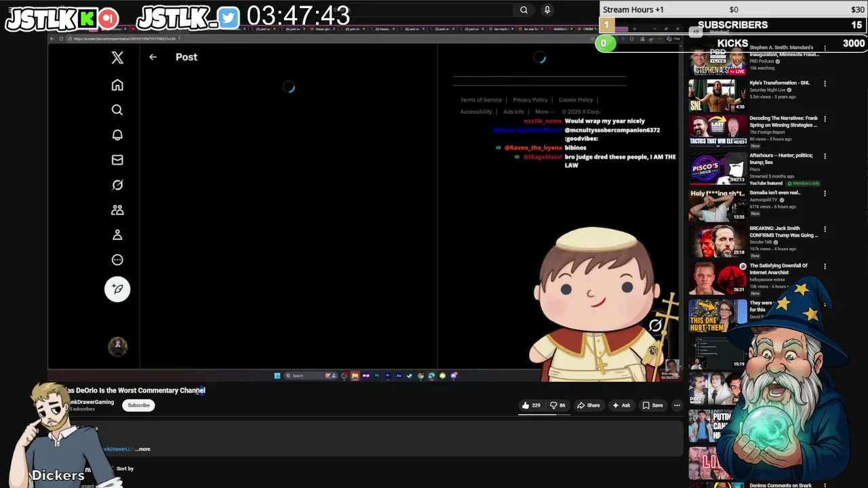The height and width of the screenshot is (488, 868).
Task: Dislike the video (86 thumbs down)
Action: [x=557, y=405]
